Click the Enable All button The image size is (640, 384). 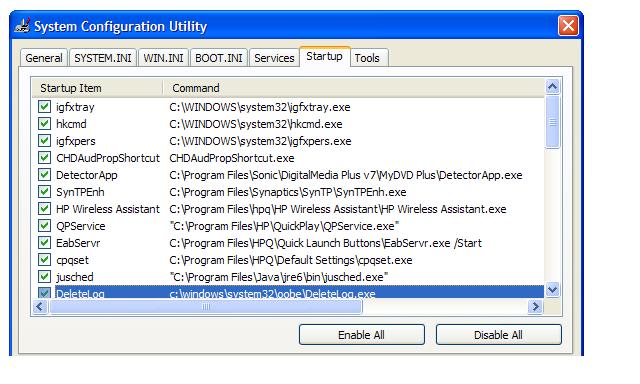pos(362,335)
